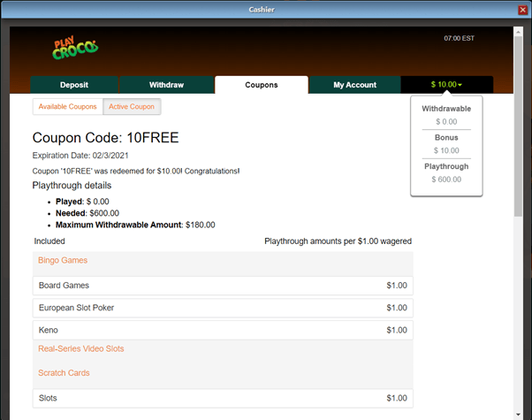Click the PlayCroco logo
532x420 pixels.
pyautogui.click(x=73, y=48)
